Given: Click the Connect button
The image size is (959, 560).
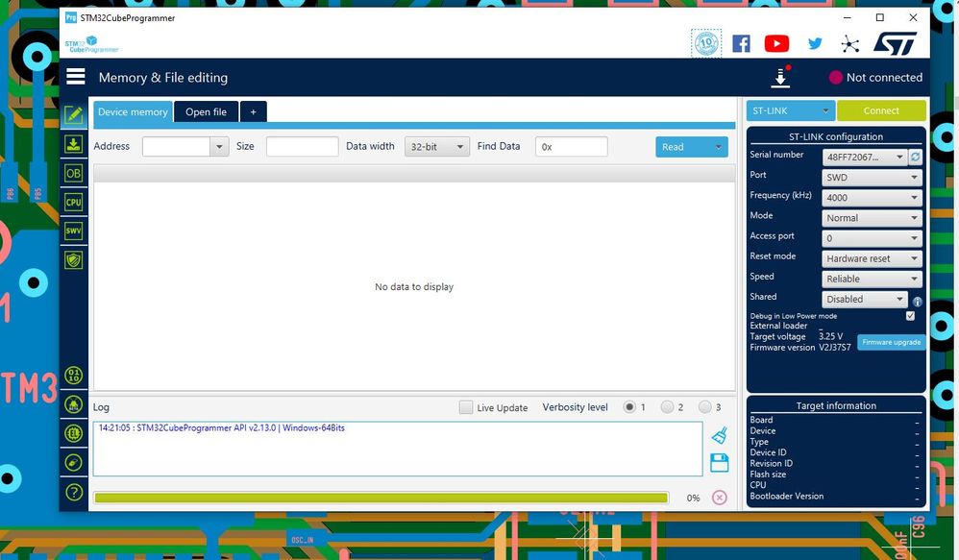Looking at the screenshot, I should tap(881, 110).
